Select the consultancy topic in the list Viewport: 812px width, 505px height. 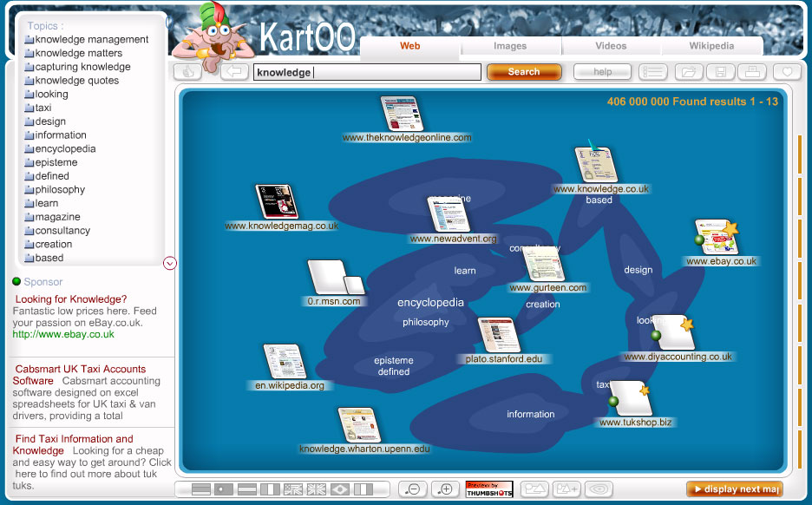pyautogui.click(x=62, y=231)
